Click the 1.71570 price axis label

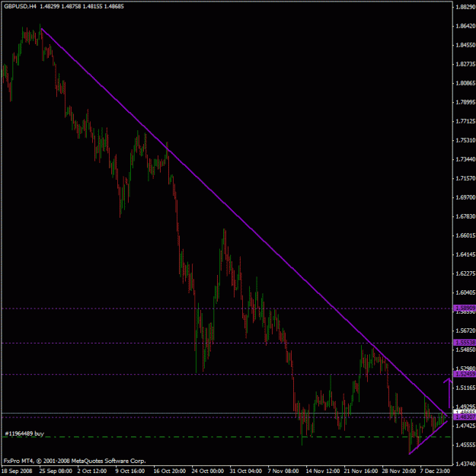[465, 178]
